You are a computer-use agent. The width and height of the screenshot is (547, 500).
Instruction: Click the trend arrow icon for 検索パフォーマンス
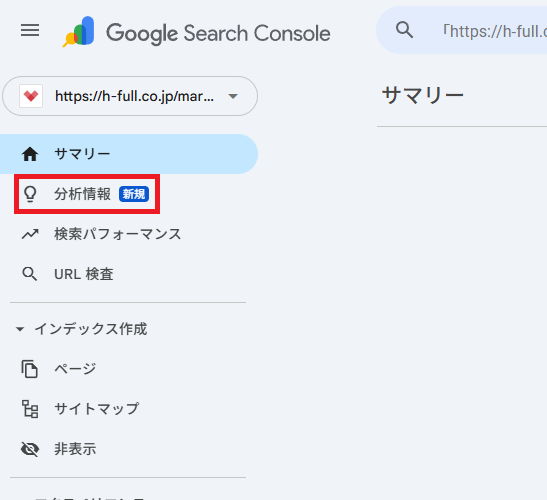(x=30, y=234)
